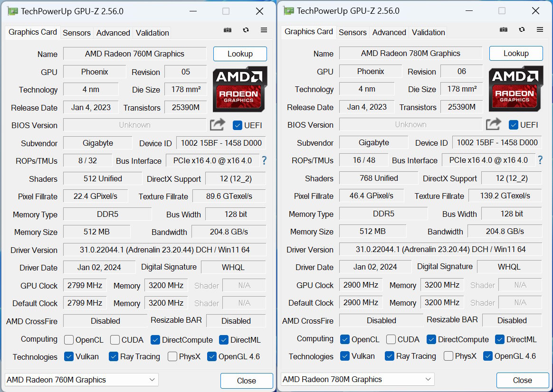Click the AMD Radeon Graphics logo
This screenshot has height=392, width=553.
(240, 89)
